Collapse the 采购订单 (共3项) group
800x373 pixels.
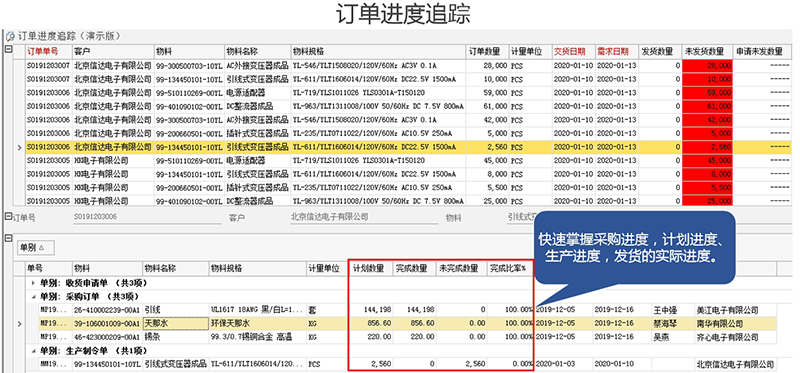pyautogui.click(x=34, y=296)
